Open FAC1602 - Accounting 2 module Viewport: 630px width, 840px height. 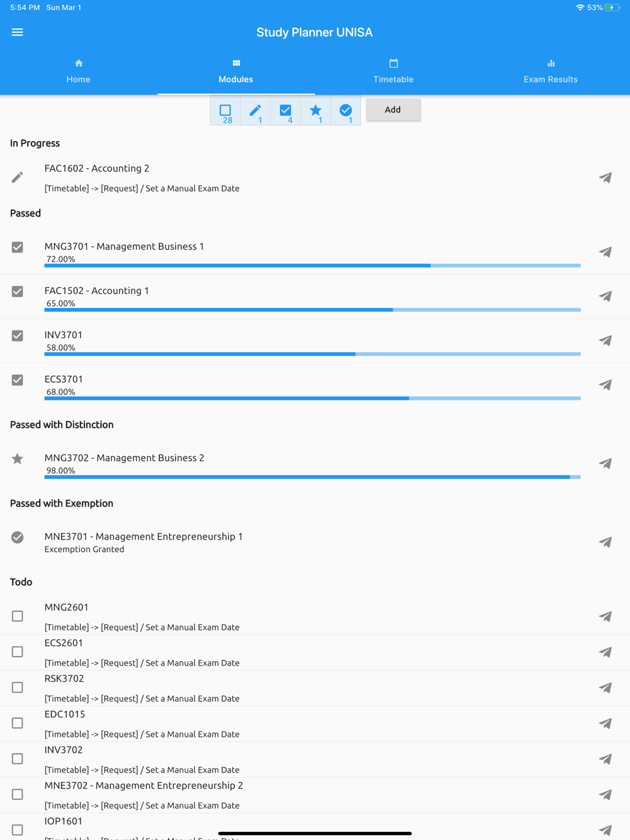pos(97,168)
